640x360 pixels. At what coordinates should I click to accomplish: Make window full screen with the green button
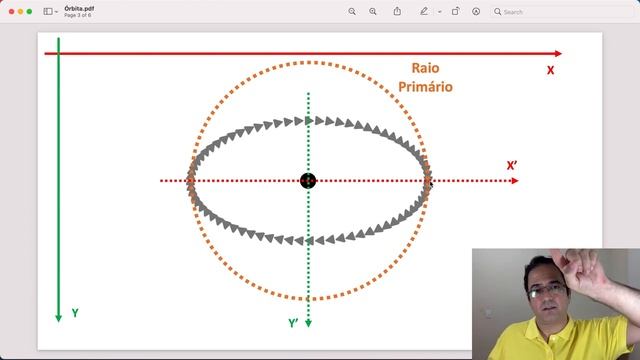(29, 11)
